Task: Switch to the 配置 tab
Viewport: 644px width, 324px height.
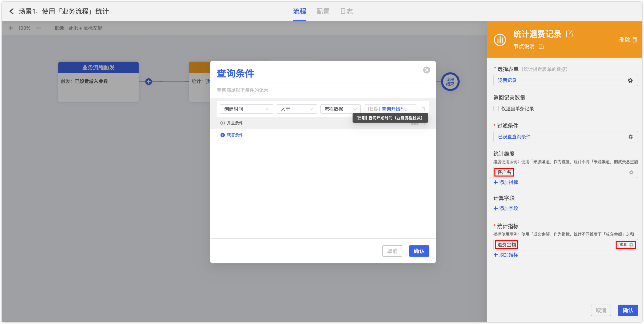Action: 323,11
